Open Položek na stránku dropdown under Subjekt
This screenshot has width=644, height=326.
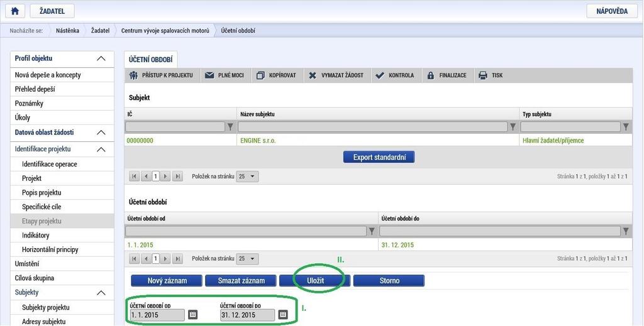pos(247,177)
